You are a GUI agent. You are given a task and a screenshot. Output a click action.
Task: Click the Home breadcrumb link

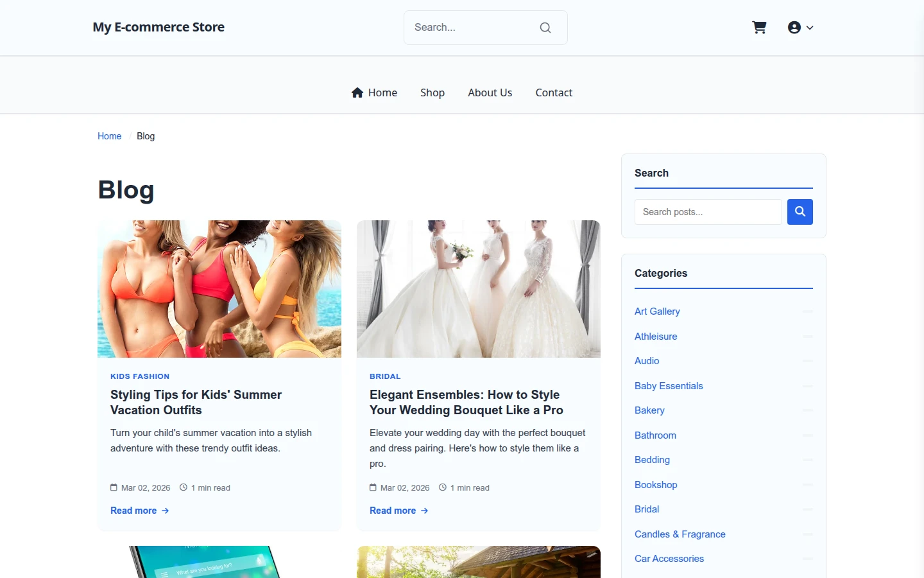[x=109, y=136]
